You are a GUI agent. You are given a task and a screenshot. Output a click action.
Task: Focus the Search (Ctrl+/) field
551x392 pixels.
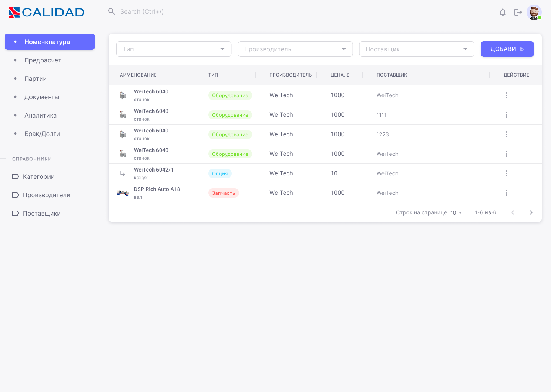142,11
